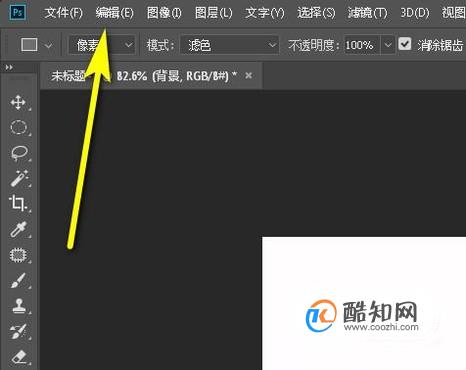The image size is (466, 370).
Task: Select the Eyedropper tool
Action: pyautogui.click(x=18, y=229)
